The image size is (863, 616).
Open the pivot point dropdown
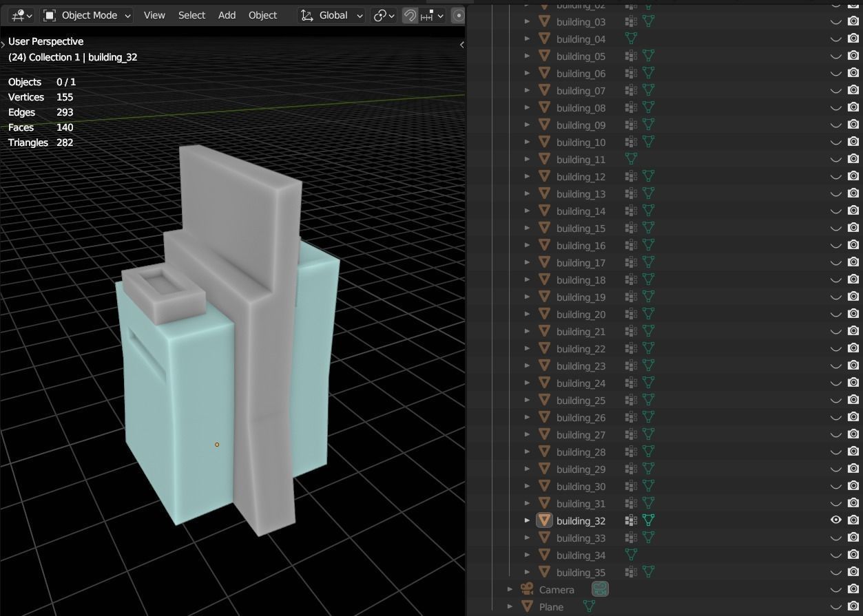pos(384,15)
